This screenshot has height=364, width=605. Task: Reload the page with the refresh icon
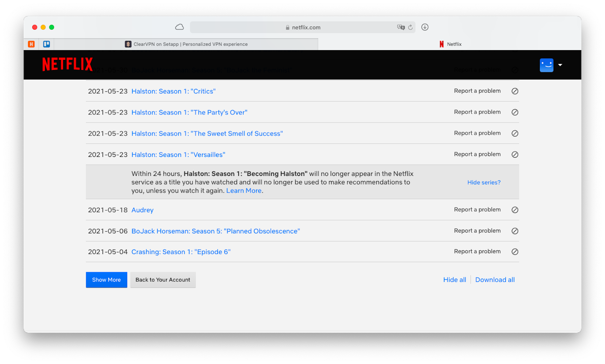click(x=410, y=27)
